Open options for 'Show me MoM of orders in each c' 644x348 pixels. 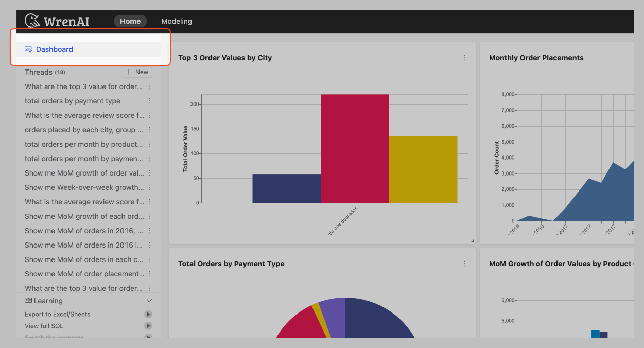[x=149, y=259]
